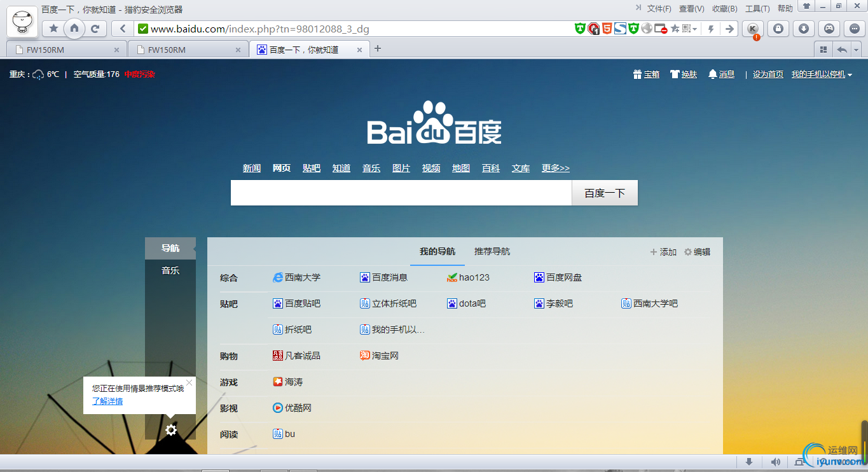Open 百度网盘 navigation link

(x=558, y=277)
